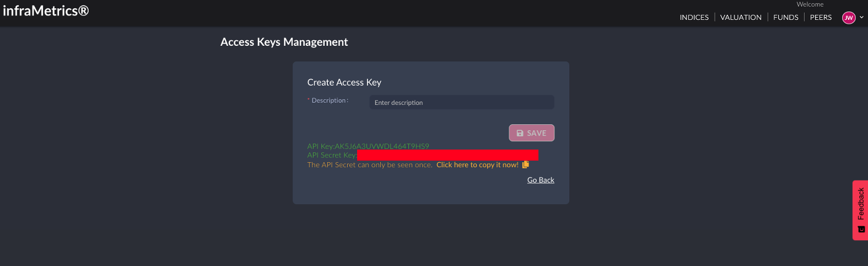Click the Welcome text in header
The image size is (868, 266).
(x=810, y=4)
